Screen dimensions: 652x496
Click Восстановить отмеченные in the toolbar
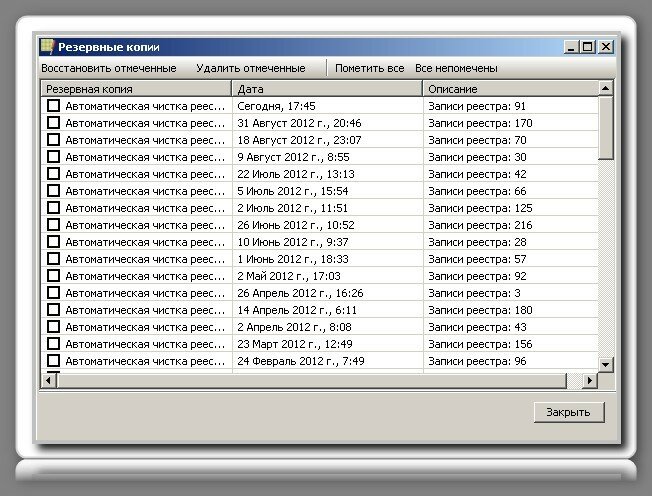pos(109,68)
